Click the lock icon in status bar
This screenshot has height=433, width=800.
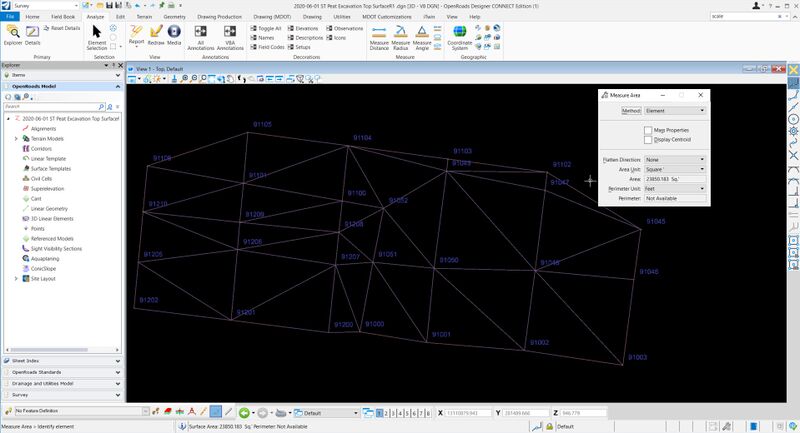[x=549, y=426]
